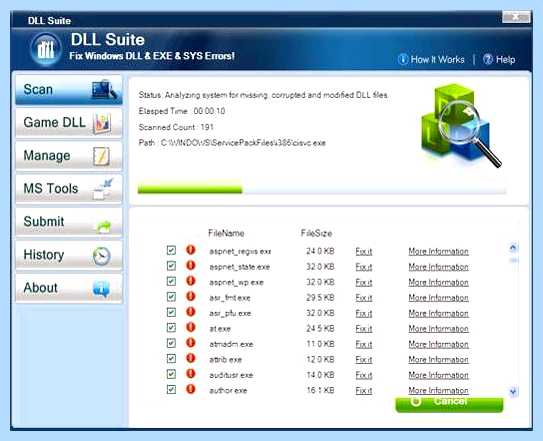Image resolution: width=543 pixels, height=441 pixels.
Task: Click the How It Works link
Action: tap(437, 60)
